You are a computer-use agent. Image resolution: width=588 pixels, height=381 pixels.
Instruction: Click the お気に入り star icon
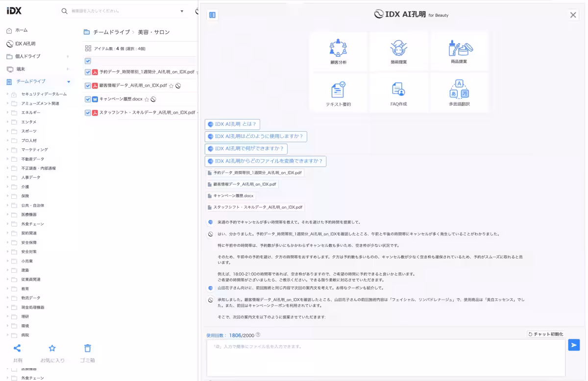click(52, 348)
